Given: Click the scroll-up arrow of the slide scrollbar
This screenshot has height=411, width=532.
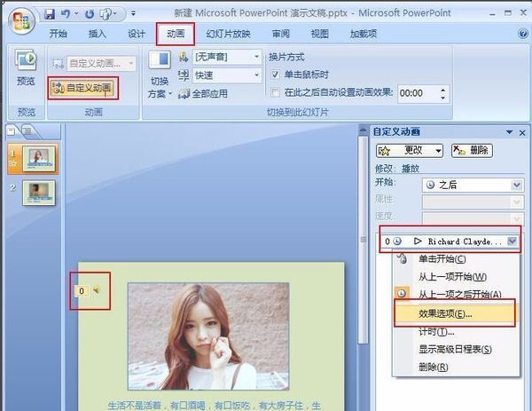Looking at the screenshot, I should 364,130.
